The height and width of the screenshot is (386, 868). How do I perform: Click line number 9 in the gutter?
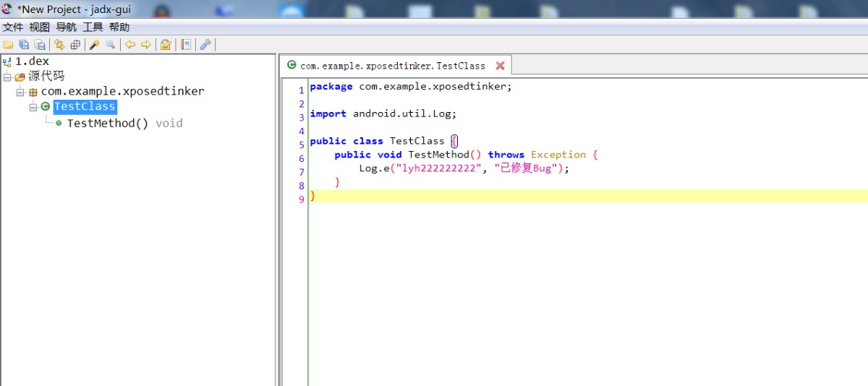(302, 200)
